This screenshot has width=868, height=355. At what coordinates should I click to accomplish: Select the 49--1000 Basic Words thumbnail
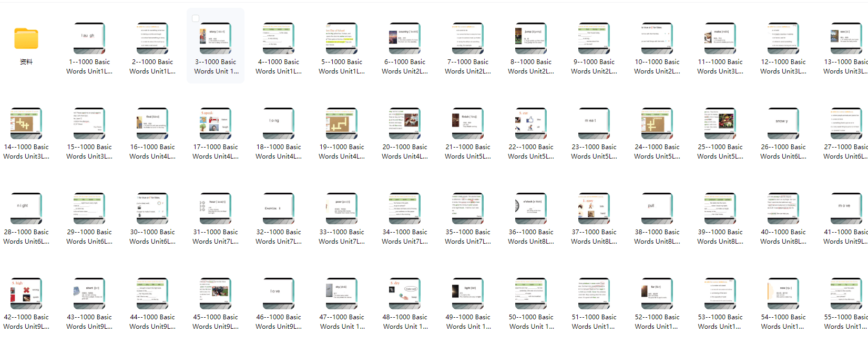click(468, 294)
